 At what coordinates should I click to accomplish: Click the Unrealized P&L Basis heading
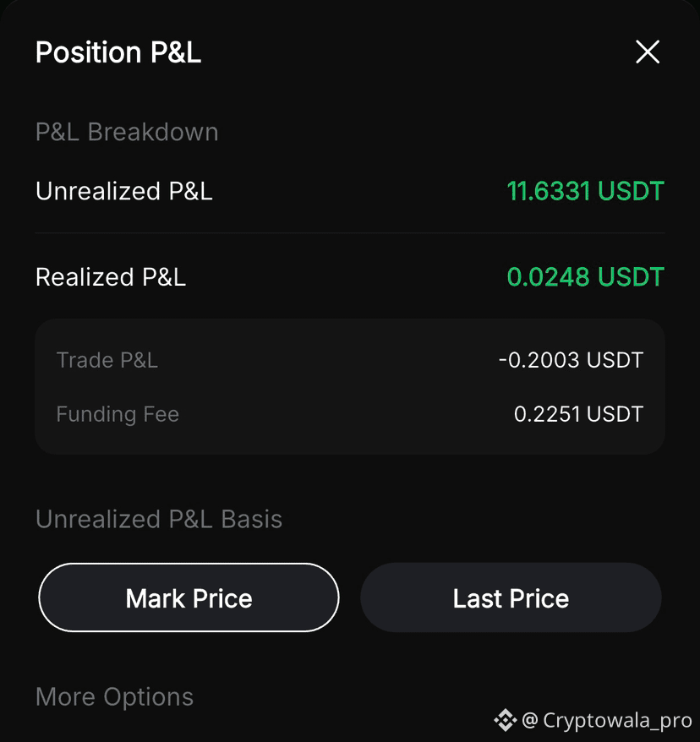tap(159, 519)
